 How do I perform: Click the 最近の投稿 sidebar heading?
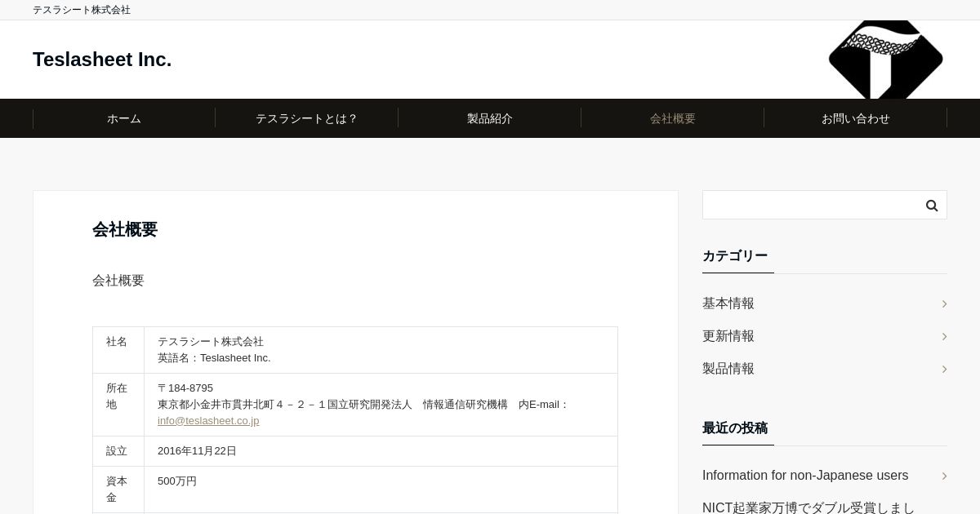[735, 428]
